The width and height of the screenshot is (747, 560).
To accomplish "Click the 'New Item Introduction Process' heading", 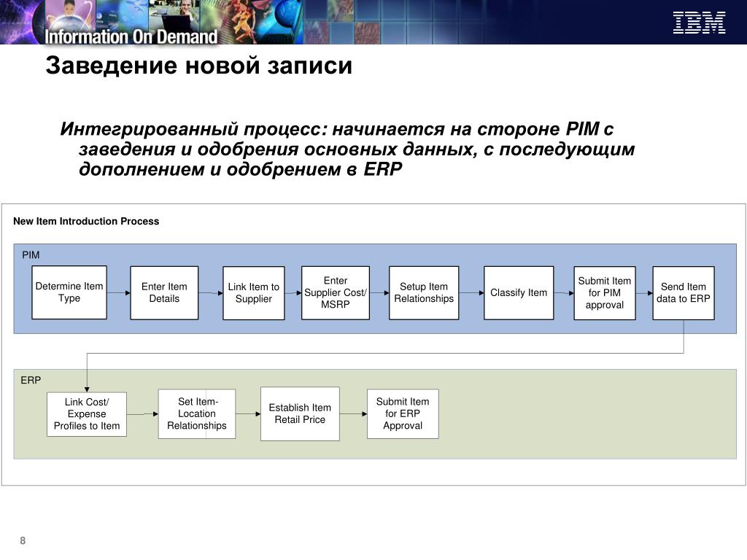I will point(86,221).
